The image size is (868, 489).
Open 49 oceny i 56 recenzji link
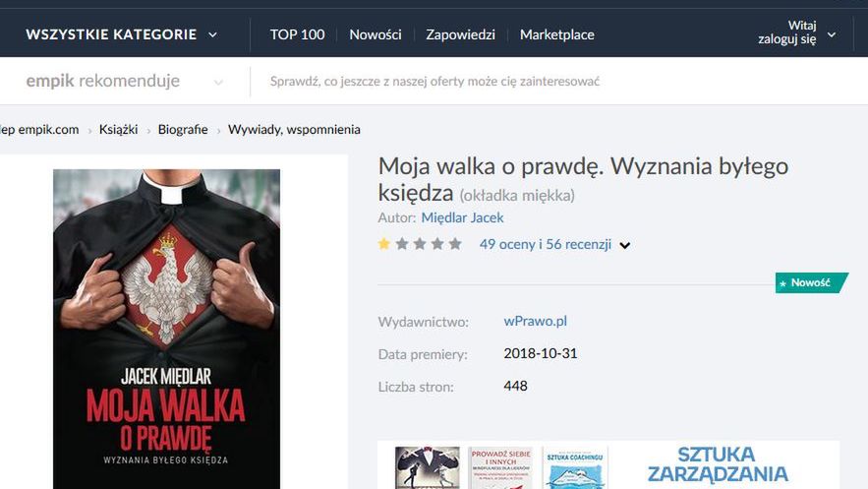point(546,244)
